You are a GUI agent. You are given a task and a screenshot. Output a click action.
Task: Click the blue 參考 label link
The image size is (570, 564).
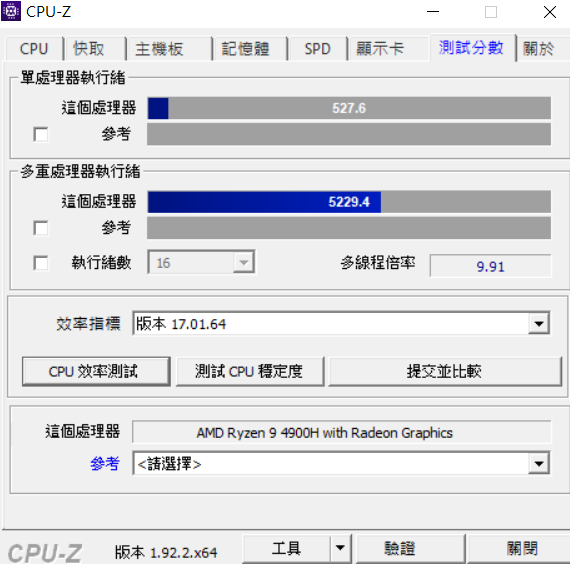tap(105, 463)
